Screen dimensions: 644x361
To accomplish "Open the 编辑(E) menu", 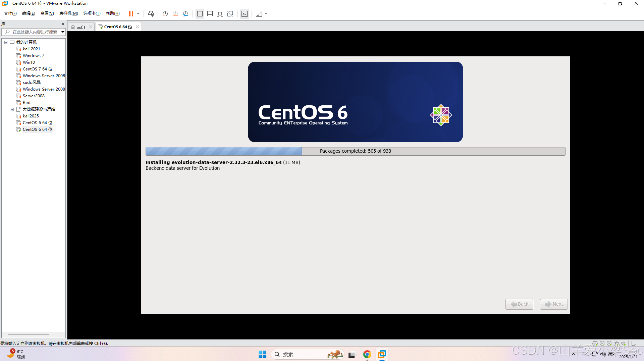I will [x=29, y=13].
